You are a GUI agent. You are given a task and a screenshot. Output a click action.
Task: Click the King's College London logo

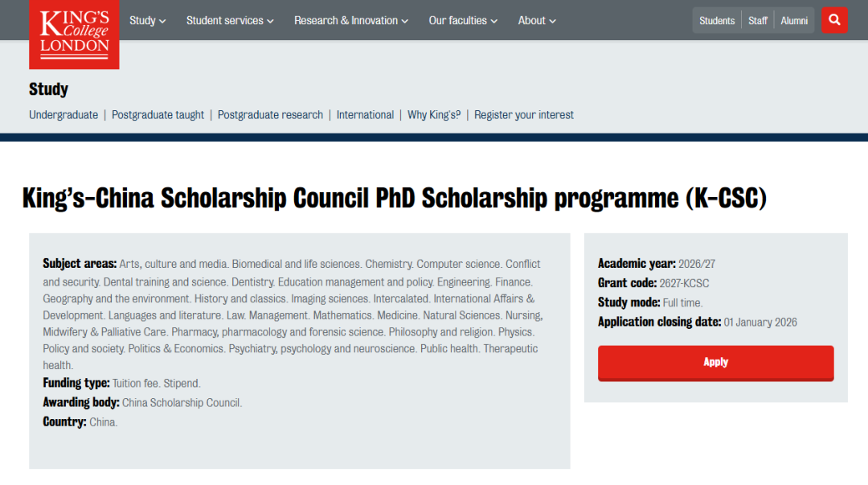(x=74, y=33)
